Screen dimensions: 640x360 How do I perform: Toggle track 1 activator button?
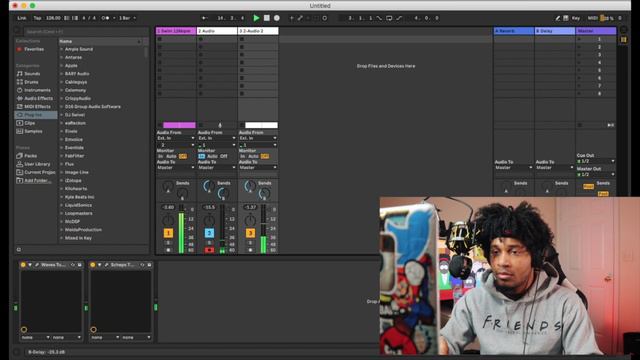tap(168, 233)
